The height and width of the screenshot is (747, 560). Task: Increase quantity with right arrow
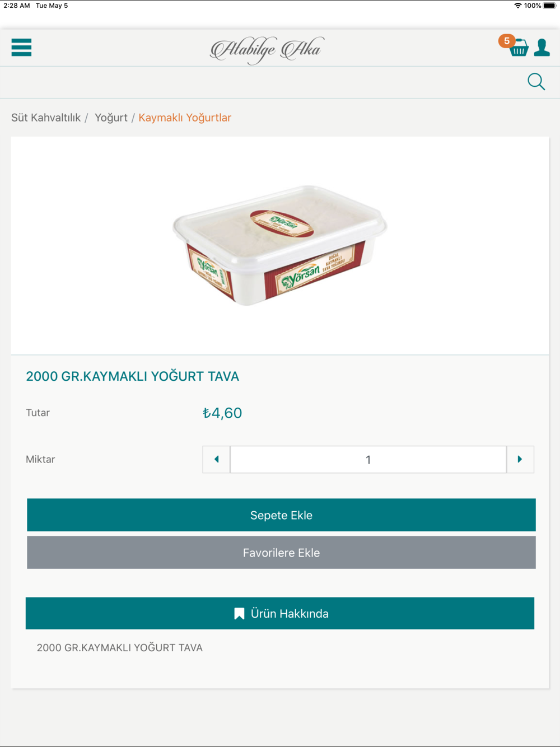click(520, 459)
